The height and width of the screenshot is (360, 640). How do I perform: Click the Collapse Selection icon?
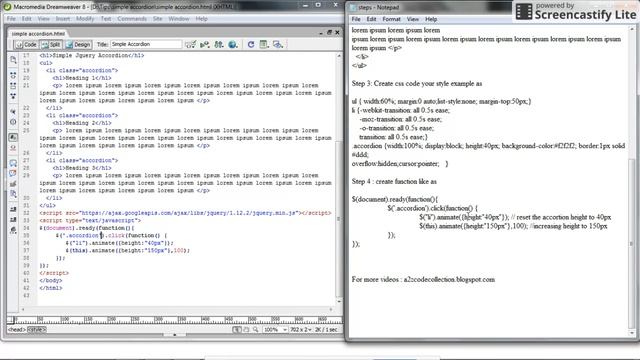(x=13, y=86)
